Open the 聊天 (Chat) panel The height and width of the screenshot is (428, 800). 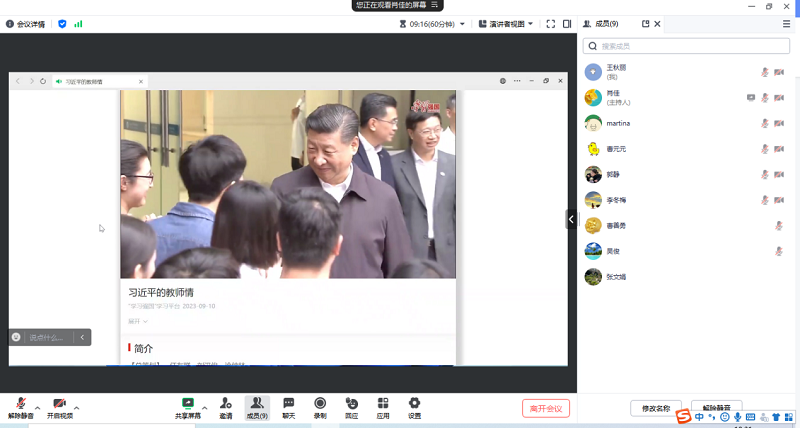(x=288, y=407)
